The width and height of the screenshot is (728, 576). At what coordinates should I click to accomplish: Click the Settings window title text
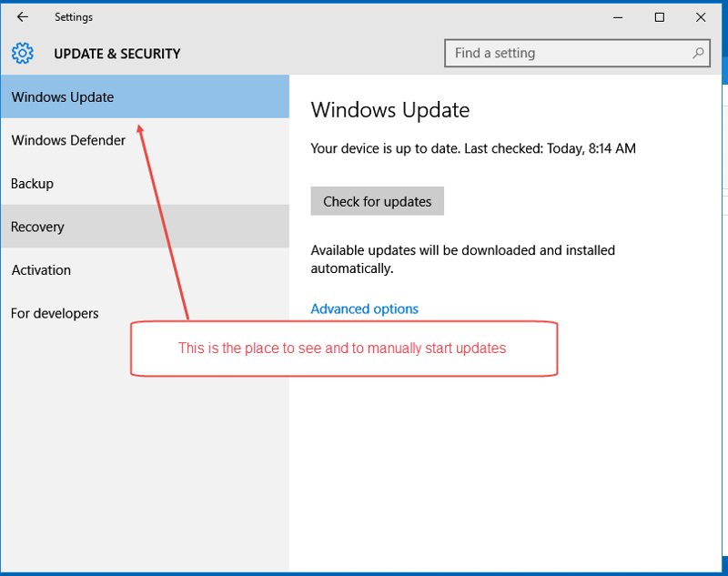click(74, 17)
